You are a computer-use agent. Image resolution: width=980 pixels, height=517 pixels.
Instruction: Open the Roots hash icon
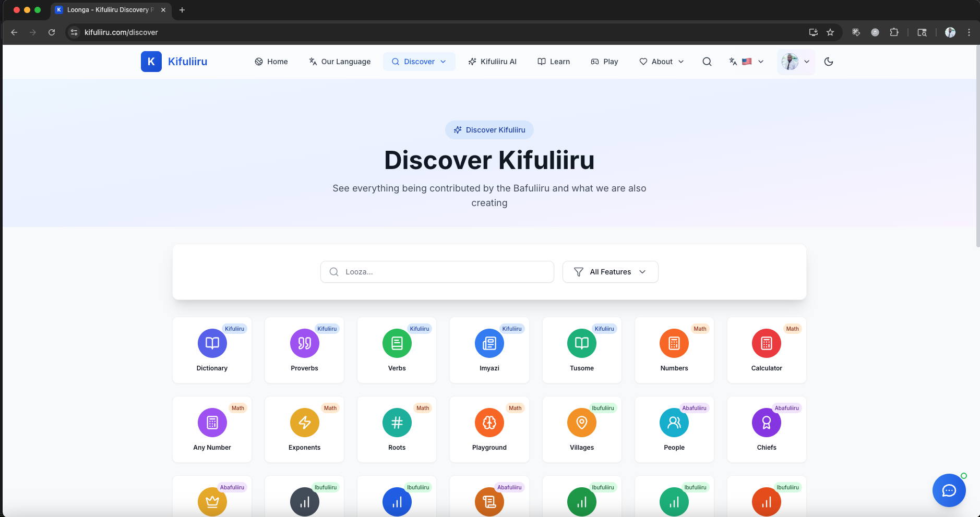coord(397,423)
